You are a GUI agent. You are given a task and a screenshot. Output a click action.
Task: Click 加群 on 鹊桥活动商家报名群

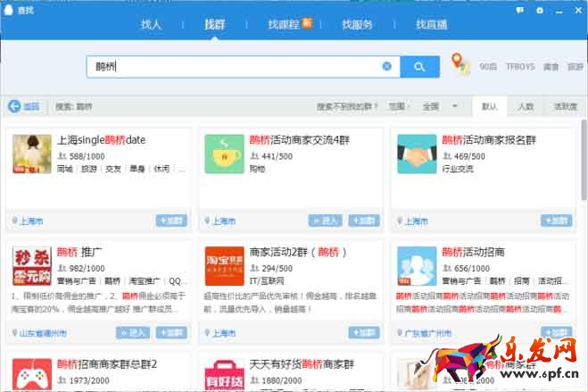(555, 221)
